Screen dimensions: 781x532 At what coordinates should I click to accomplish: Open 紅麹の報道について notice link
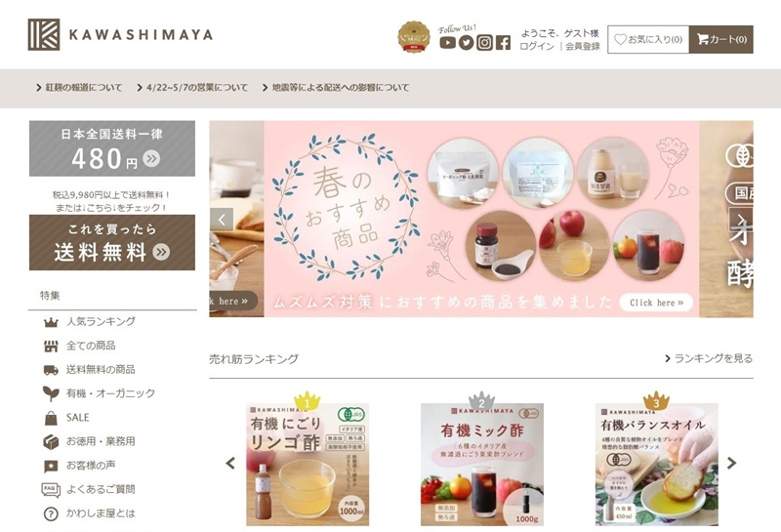(79, 88)
